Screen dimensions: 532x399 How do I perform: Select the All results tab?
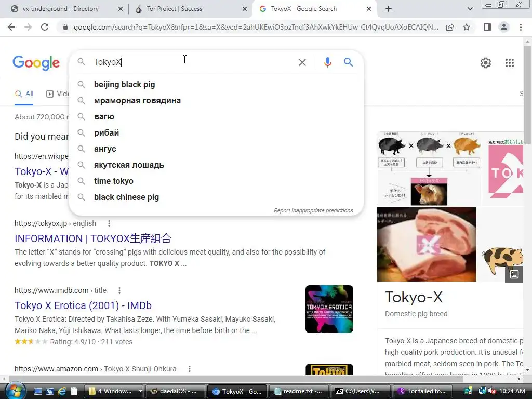tap(24, 94)
